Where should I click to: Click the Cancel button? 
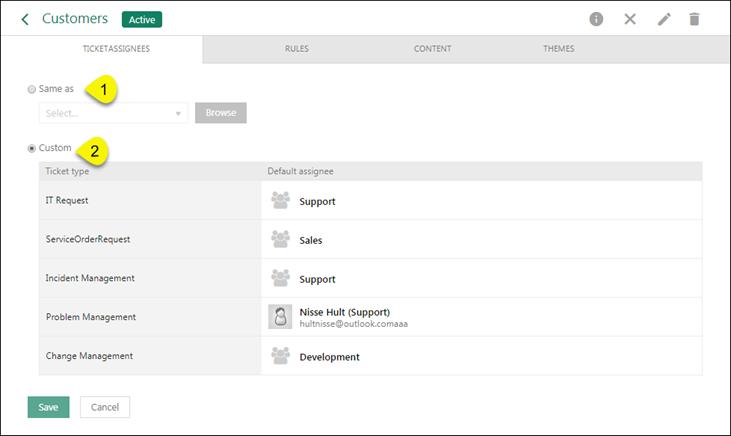tap(105, 407)
